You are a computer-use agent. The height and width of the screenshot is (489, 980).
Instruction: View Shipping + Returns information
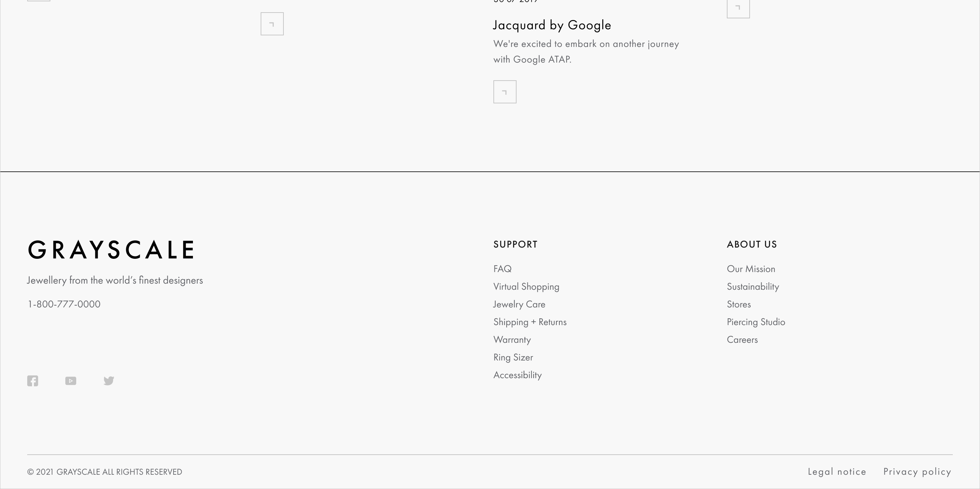[x=530, y=322]
